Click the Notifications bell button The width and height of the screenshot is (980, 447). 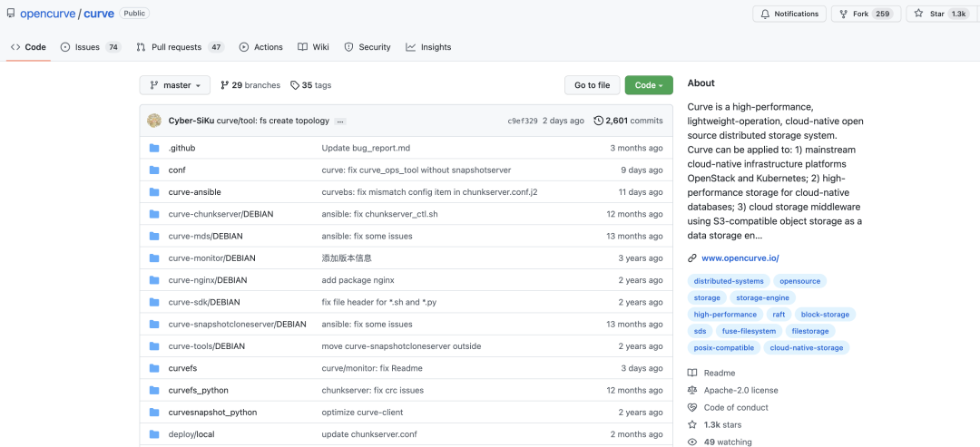point(789,14)
